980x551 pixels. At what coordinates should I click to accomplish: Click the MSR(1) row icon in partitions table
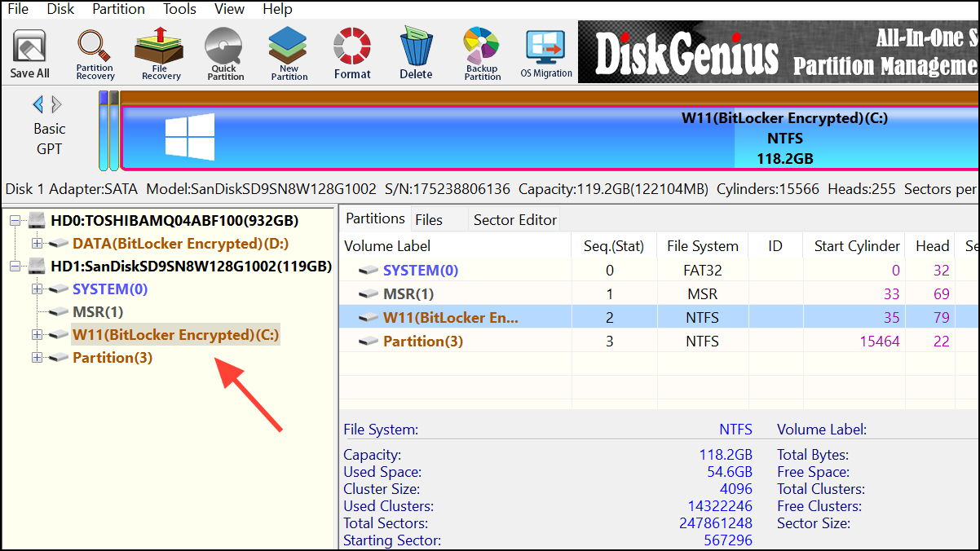coord(369,293)
